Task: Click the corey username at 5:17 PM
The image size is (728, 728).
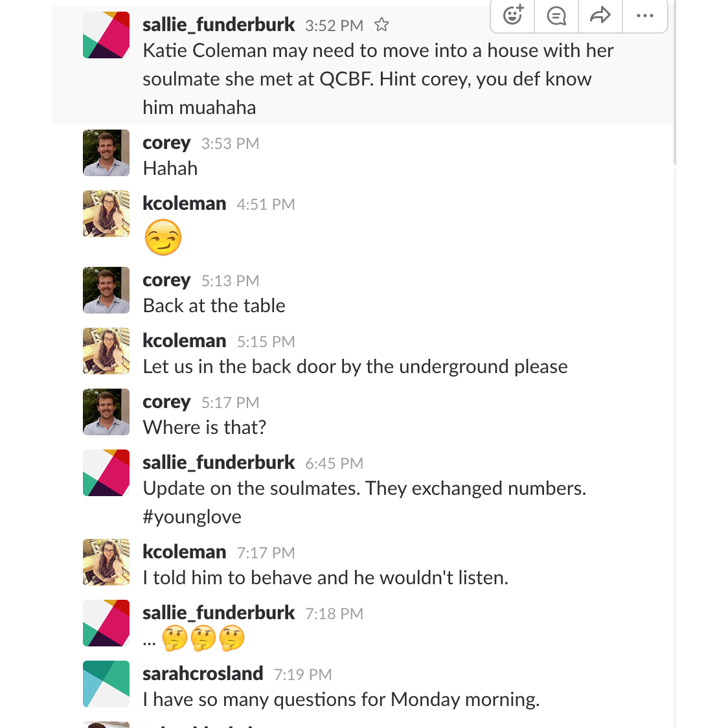Action: pyautogui.click(x=166, y=402)
